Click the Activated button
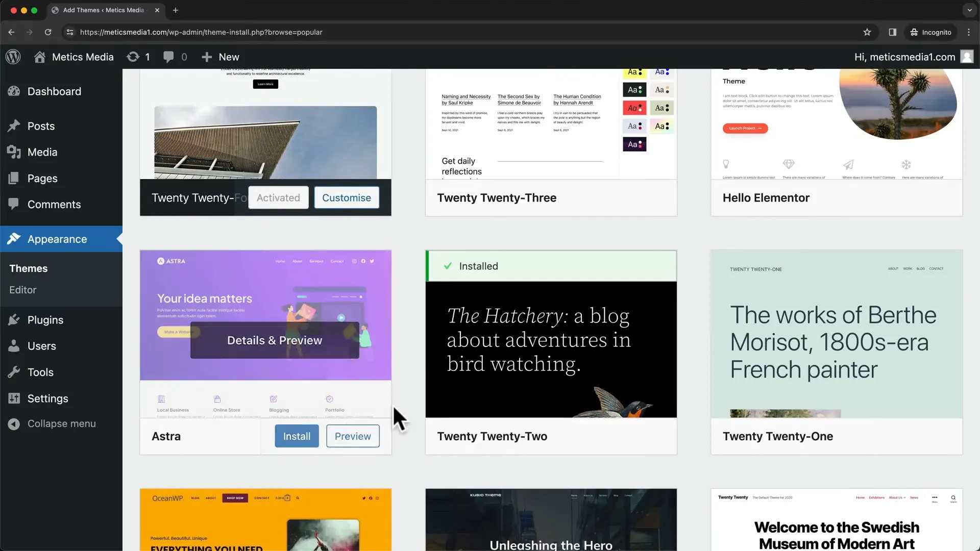980x551 pixels. [x=278, y=197]
